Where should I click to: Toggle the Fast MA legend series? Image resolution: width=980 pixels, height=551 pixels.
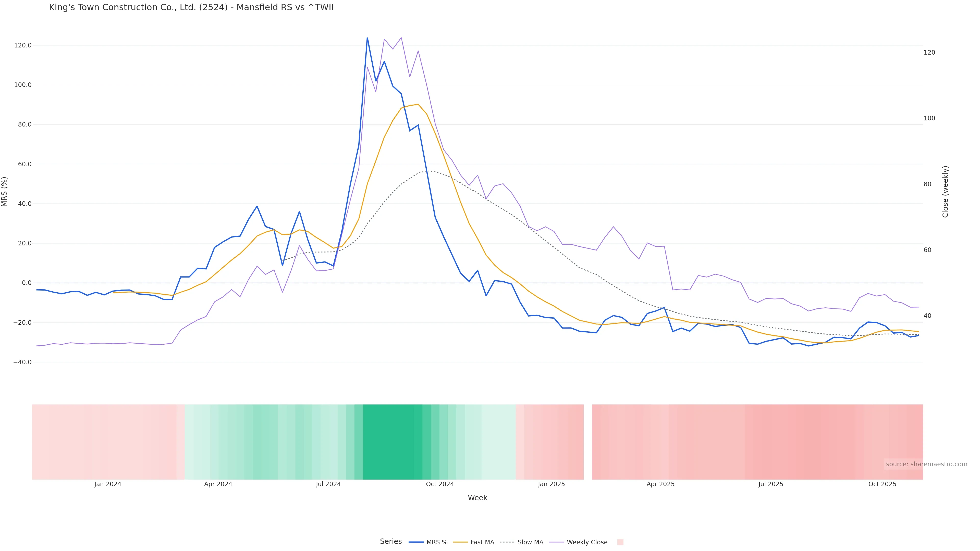point(482,542)
